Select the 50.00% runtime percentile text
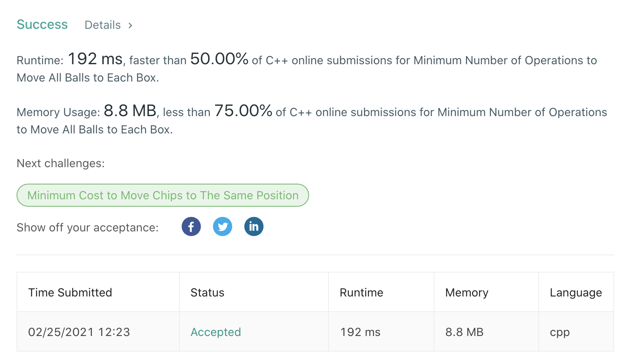The width and height of the screenshot is (629, 364). 219,59
